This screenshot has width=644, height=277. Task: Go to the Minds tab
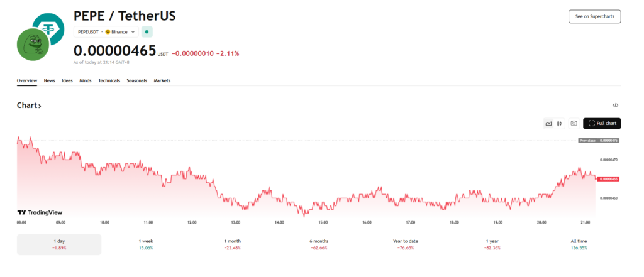click(x=86, y=80)
